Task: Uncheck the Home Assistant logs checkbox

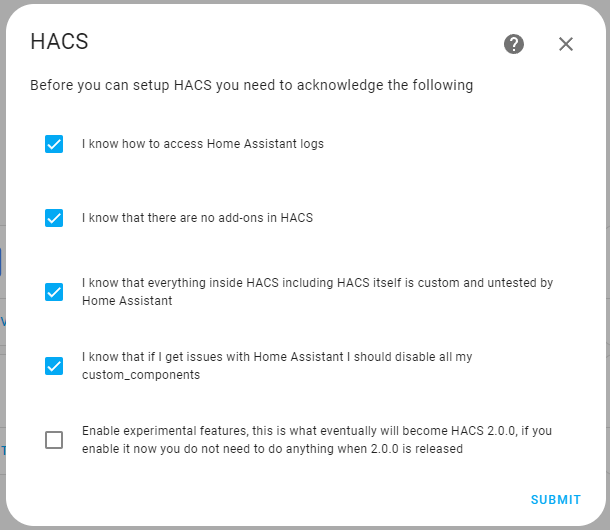Action: point(54,144)
